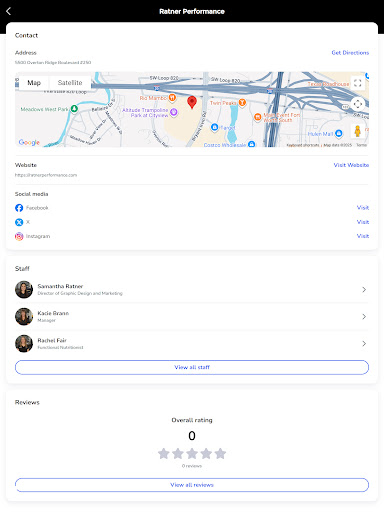Visit the Instagram profile
The width and height of the screenshot is (384, 512).
click(363, 236)
